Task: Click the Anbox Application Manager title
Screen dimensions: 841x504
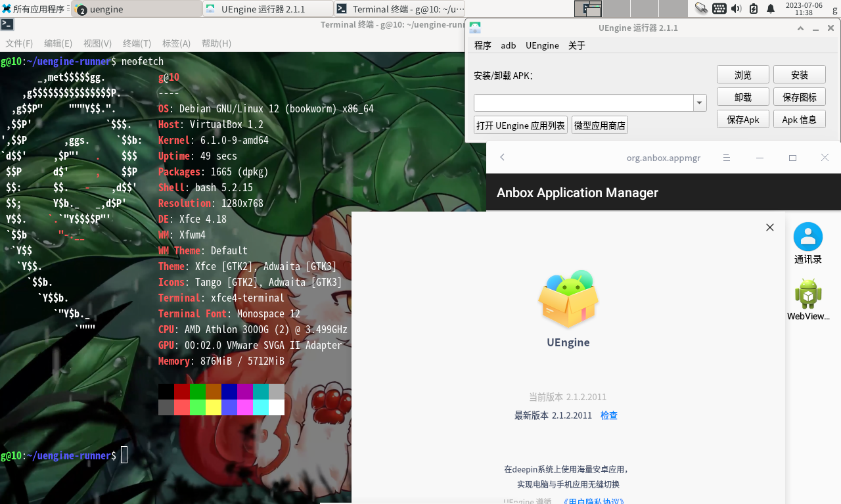Action: pos(578,193)
